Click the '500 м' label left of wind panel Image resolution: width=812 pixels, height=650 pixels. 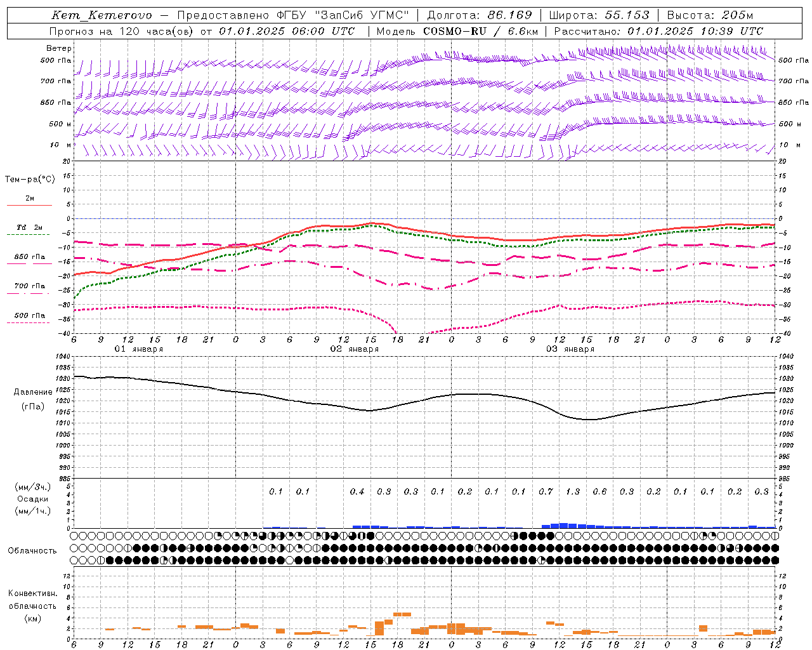click(x=60, y=124)
